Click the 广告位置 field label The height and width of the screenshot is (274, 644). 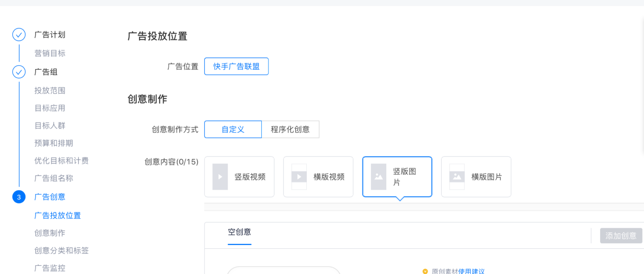coord(183,66)
